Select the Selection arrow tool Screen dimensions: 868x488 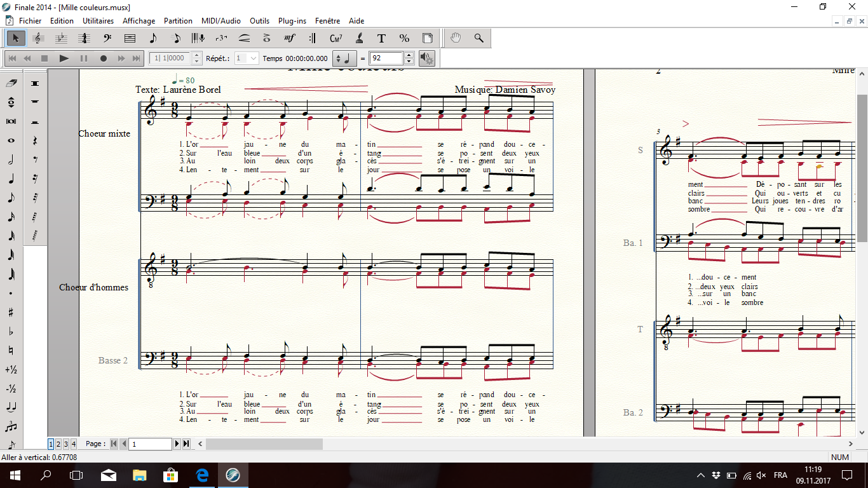tap(16, 38)
